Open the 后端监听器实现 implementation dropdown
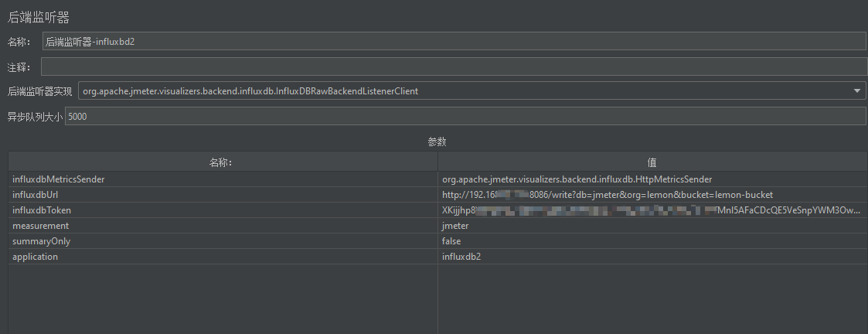 pos(472,90)
